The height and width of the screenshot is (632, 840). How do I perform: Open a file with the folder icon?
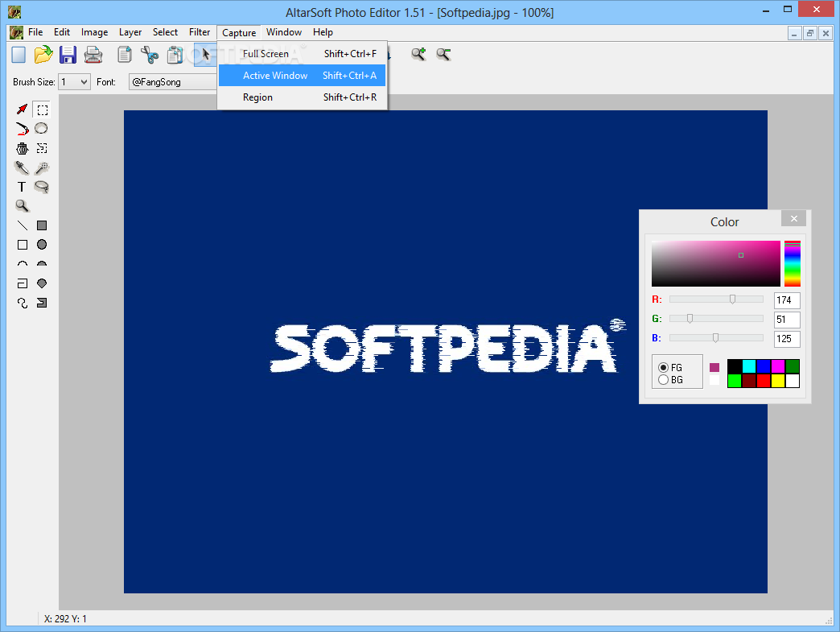pyautogui.click(x=43, y=55)
